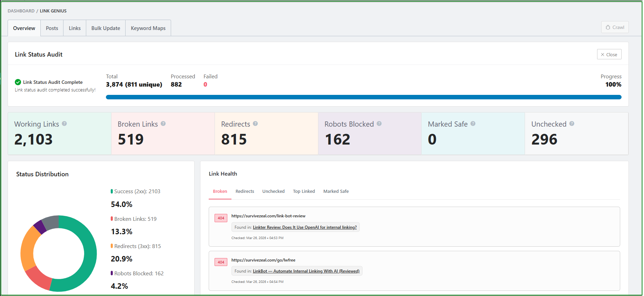Click the Unchecked card help icon
Viewport: 644px width, 296px height.
(x=572, y=124)
